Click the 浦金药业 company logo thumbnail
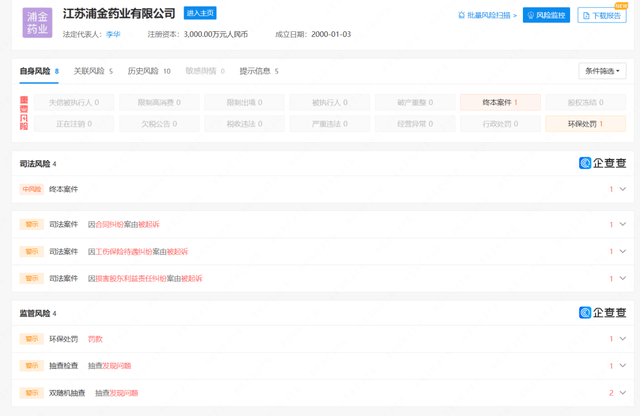The width and height of the screenshot is (640, 416). pyautogui.click(x=37, y=22)
